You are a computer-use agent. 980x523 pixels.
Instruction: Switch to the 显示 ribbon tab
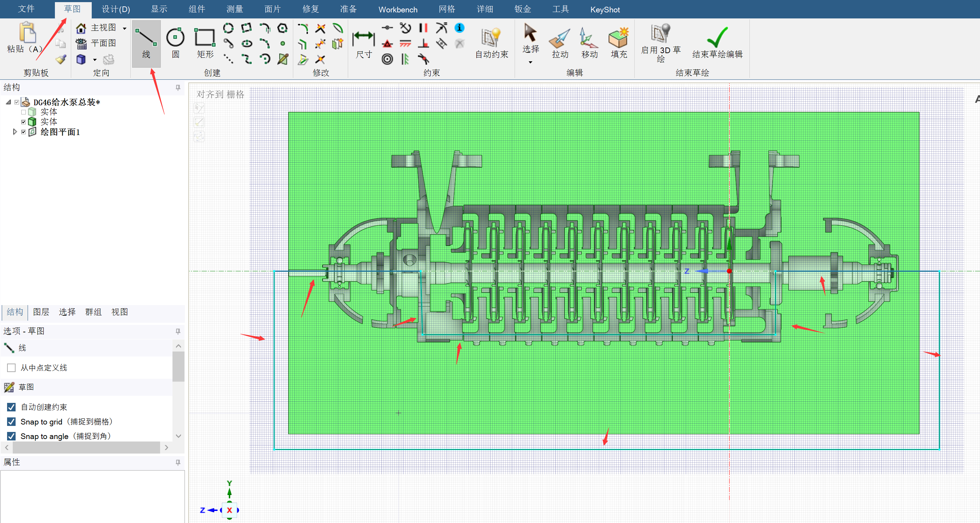click(159, 9)
